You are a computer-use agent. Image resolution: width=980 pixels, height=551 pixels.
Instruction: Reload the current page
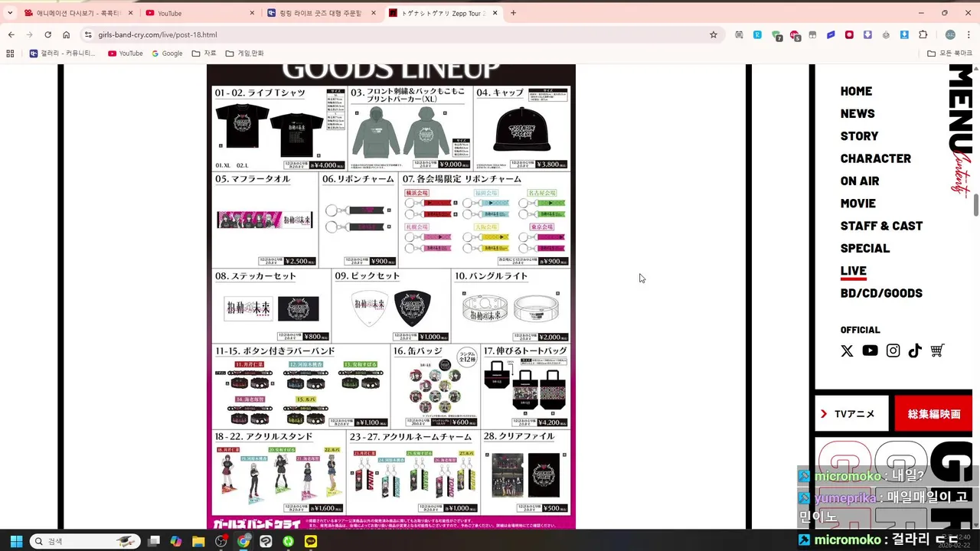pyautogui.click(x=48, y=34)
